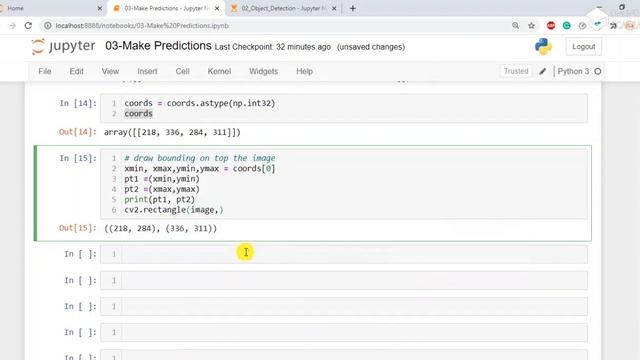Open the Cell menu

pyautogui.click(x=182, y=71)
